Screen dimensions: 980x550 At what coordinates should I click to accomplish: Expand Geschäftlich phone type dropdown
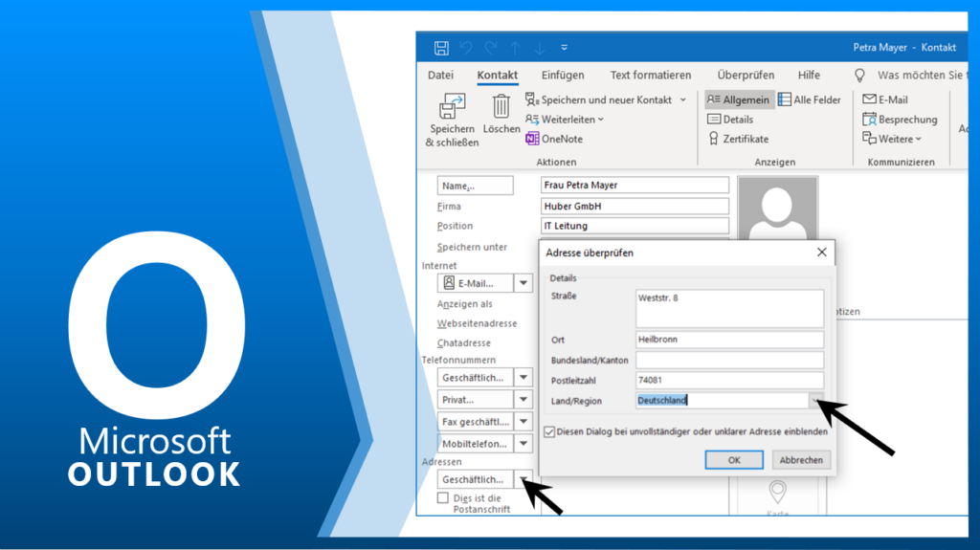[x=523, y=378]
